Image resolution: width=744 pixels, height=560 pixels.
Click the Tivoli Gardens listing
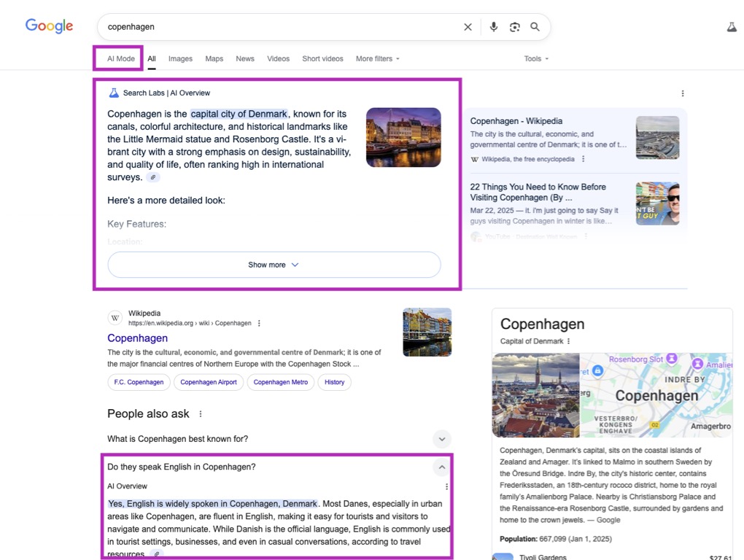(x=612, y=556)
